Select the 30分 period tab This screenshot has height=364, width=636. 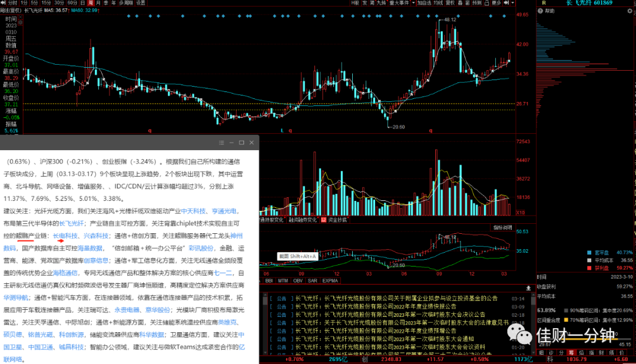59,2
